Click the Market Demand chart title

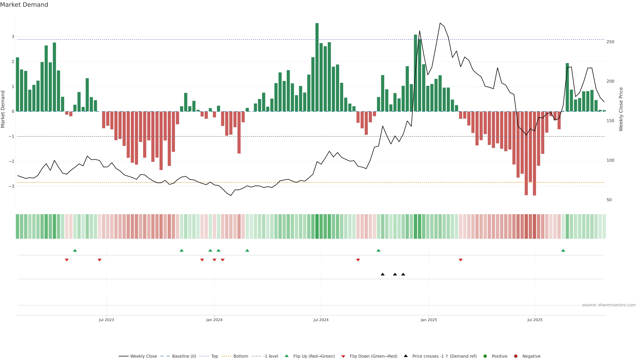pyautogui.click(x=24, y=5)
